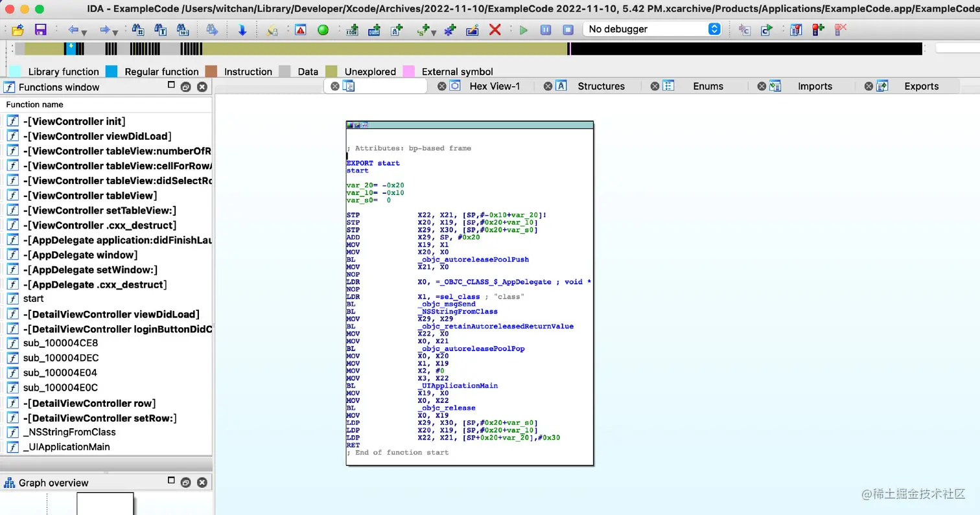Open a file with the folder icon

(x=18, y=30)
